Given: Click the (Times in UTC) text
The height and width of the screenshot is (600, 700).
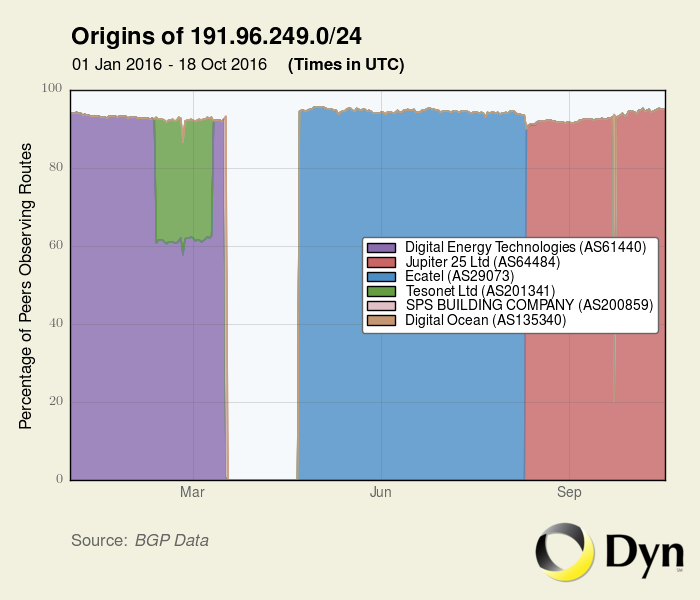Looking at the screenshot, I should click(x=346, y=65).
